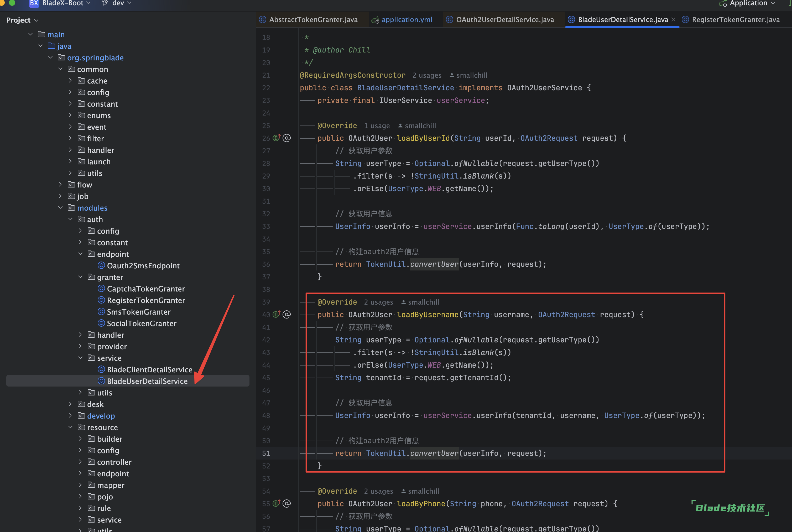The width and height of the screenshot is (792, 532).
Task: Click yml file icon on application.yml tab
Action: tap(375, 20)
